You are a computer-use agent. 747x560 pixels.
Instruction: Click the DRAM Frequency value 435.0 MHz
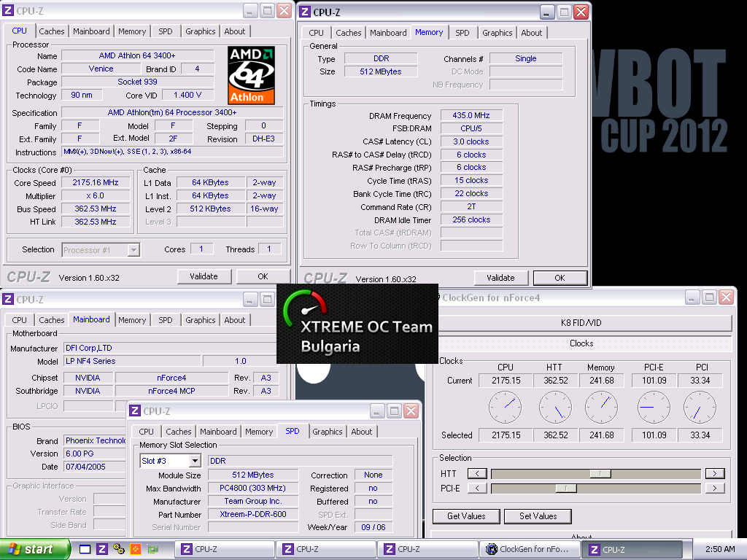coord(471,116)
